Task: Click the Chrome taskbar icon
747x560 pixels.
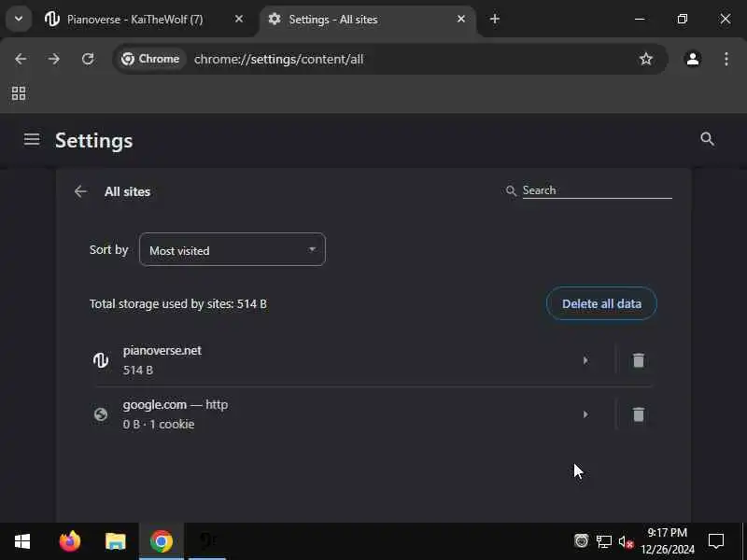Action: [x=161, y=541]
